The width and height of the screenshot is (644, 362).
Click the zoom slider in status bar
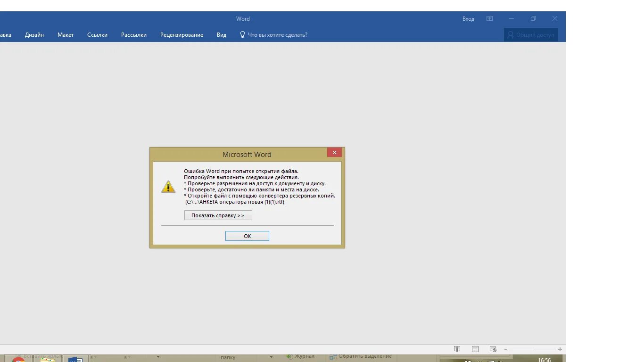tap(533, 349)
